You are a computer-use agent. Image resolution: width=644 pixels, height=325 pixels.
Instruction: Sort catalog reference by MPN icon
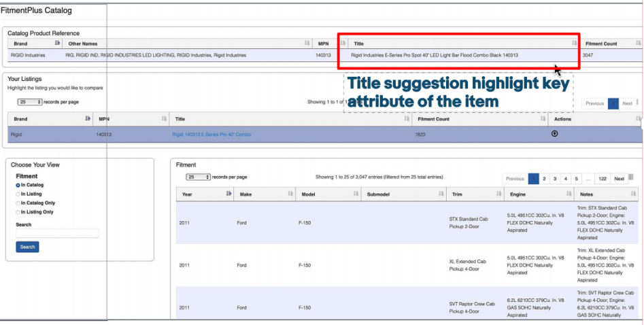pos(344,43)
